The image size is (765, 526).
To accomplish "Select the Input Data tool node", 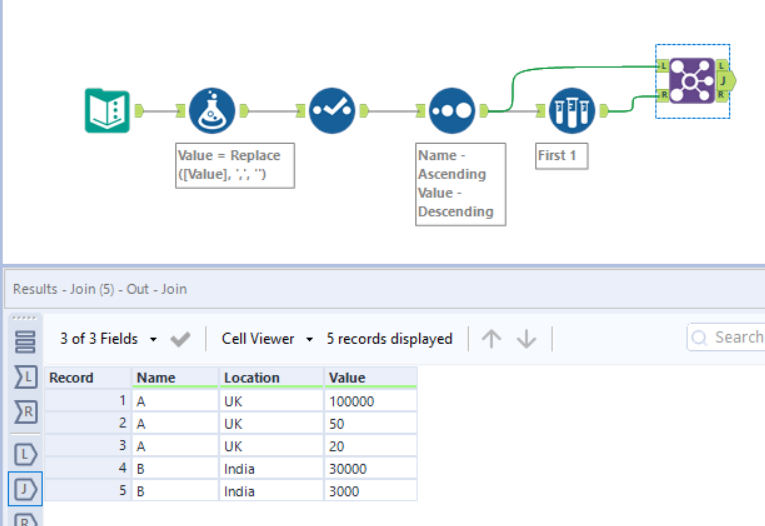I will (107, 110).
